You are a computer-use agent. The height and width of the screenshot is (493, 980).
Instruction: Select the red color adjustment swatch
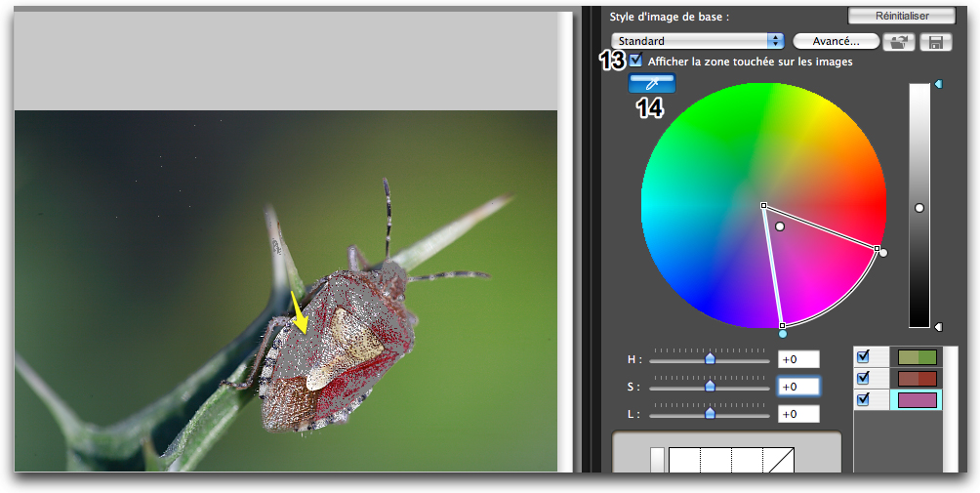click(x=917, y=378)
